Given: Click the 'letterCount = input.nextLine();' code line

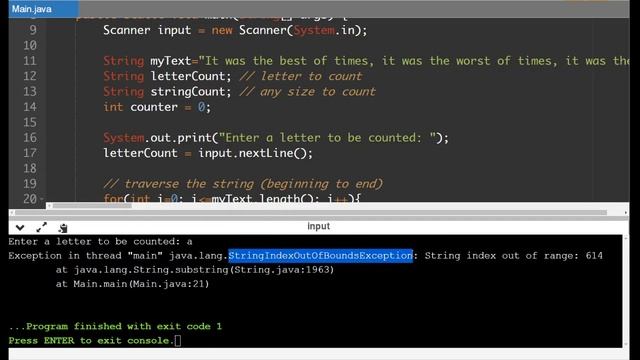Looking at the screenshot, I should pyautogui.click(x=208, y=153).
